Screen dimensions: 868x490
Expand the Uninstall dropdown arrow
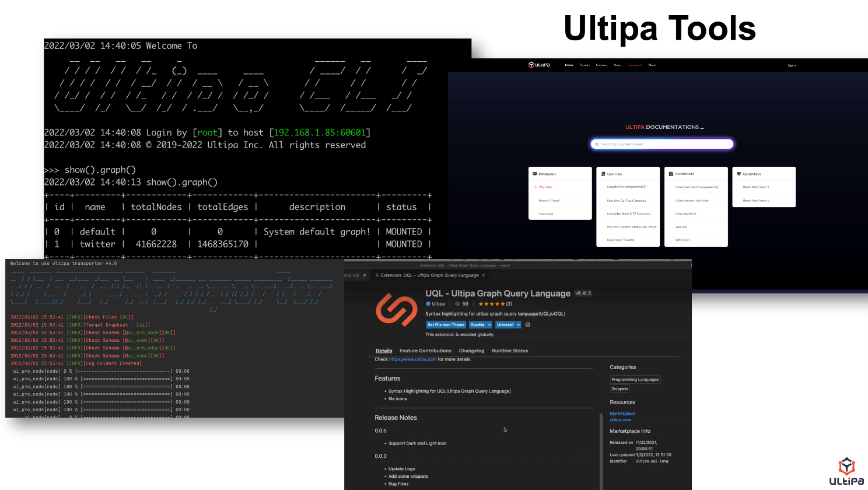coord(518,325)
